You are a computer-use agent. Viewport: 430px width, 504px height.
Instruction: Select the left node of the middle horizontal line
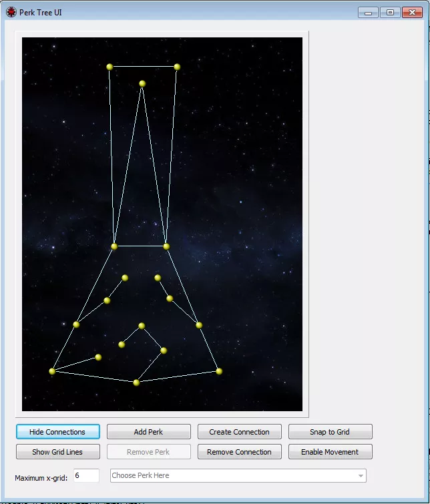[x=114, y=246]
